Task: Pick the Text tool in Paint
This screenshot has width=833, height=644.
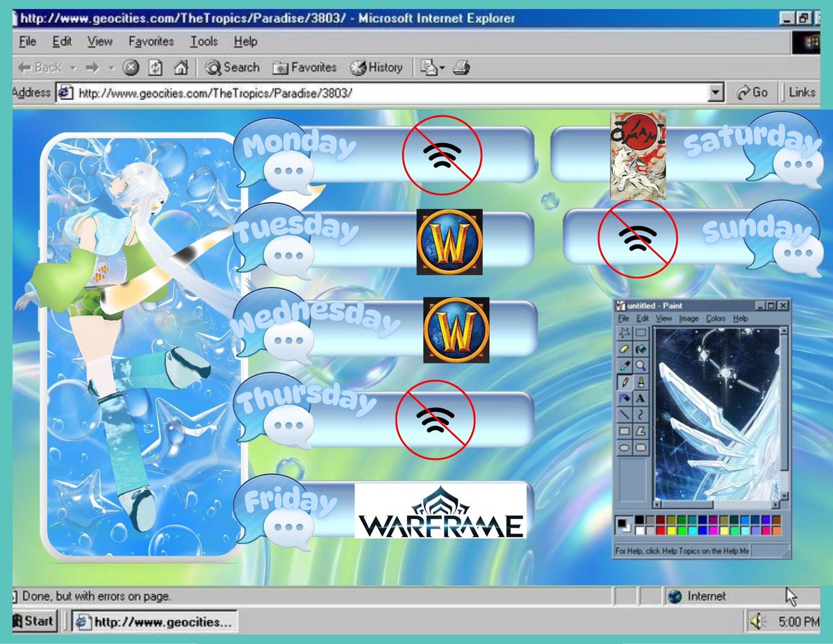Action: coord(641,398)
